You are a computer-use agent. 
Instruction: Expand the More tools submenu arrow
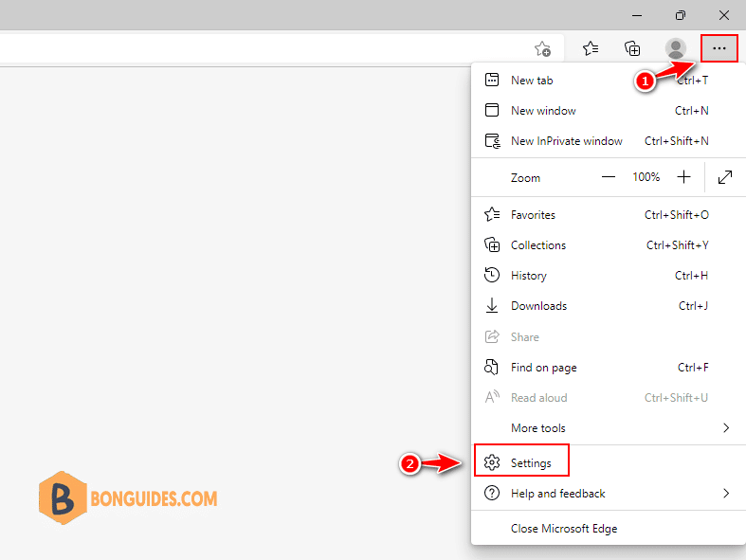point(726,427)
